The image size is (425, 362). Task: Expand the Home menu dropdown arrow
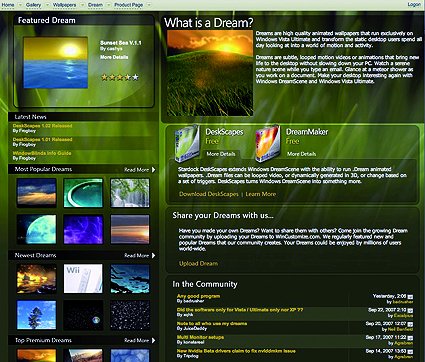point(20,5)
